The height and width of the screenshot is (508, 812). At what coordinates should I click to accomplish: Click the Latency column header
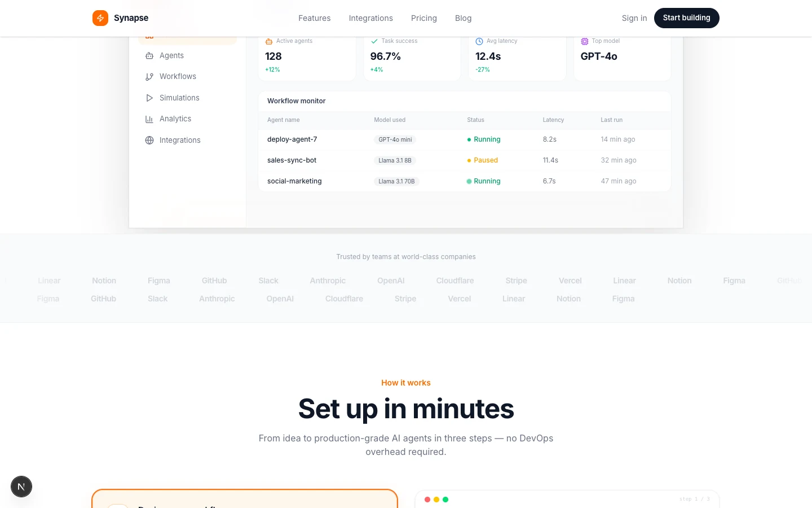pos(553,120)
